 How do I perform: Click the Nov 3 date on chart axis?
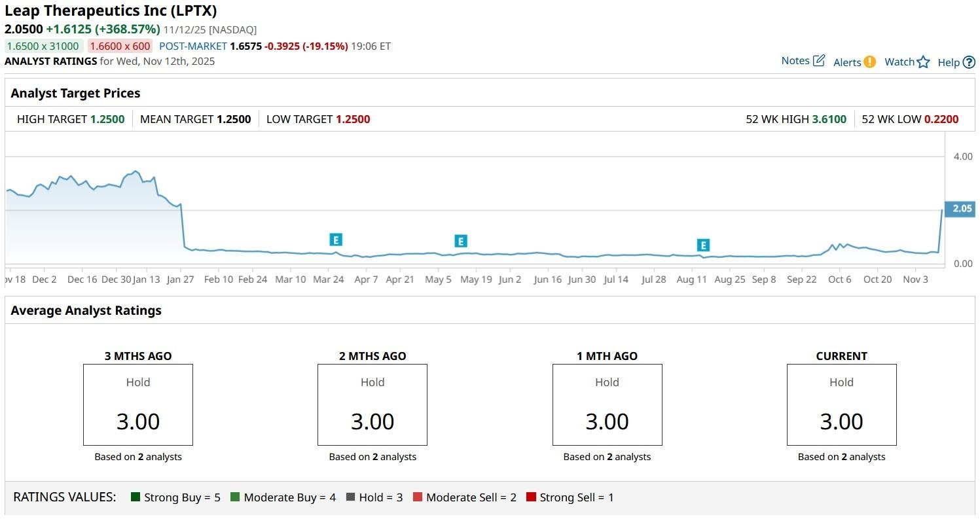(915, 279)
